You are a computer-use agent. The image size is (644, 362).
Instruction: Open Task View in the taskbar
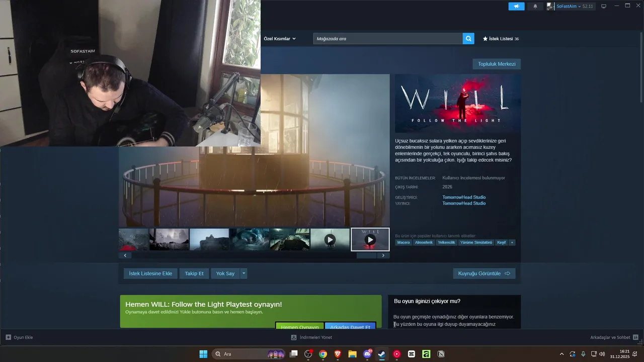point(294,354)
